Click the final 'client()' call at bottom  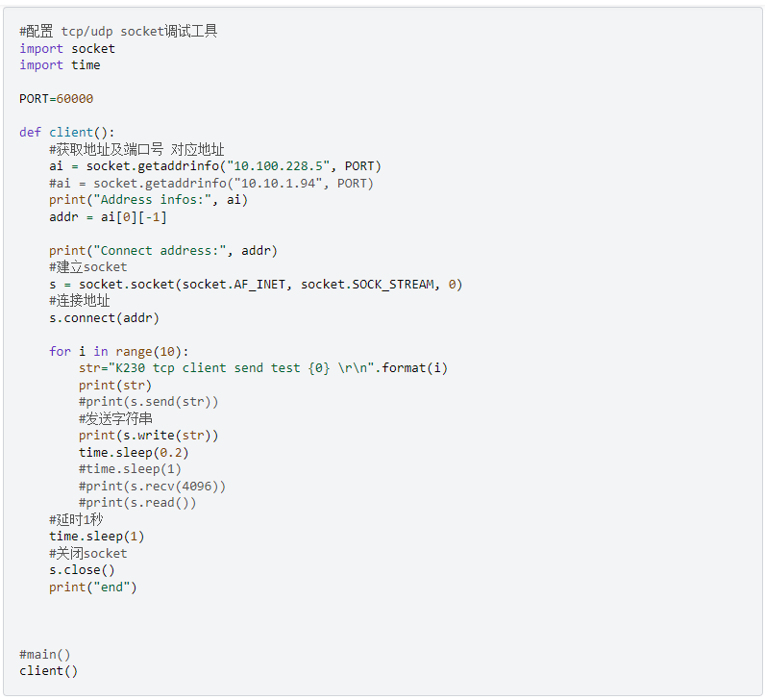(48, 671)
